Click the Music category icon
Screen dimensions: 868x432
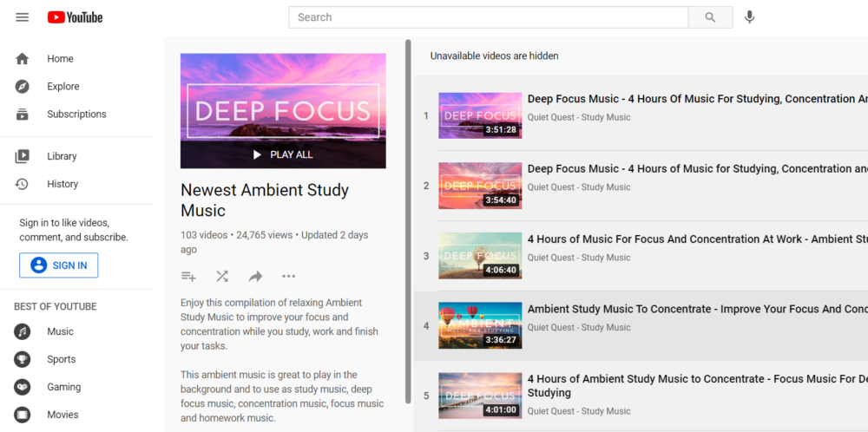[23, 331]
